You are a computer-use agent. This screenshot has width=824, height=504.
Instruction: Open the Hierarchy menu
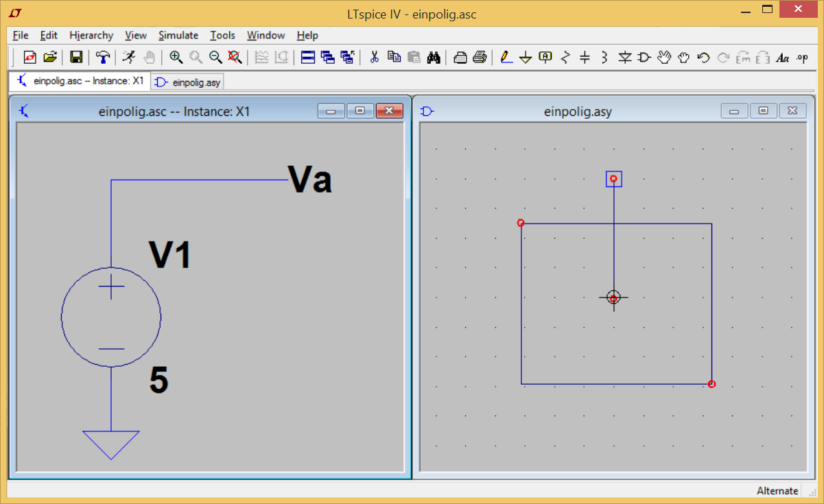(x=91, y=36)
